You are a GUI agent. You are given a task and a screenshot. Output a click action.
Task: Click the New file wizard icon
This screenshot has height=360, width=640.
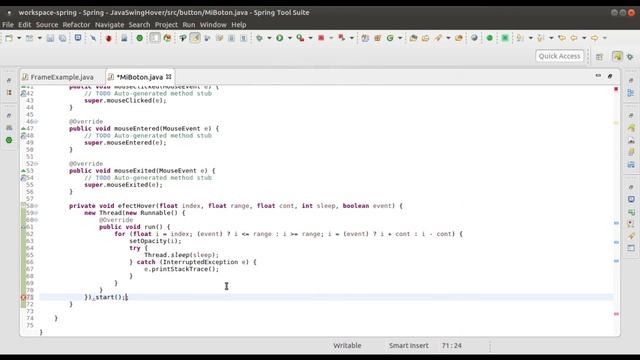pos(9,38)
